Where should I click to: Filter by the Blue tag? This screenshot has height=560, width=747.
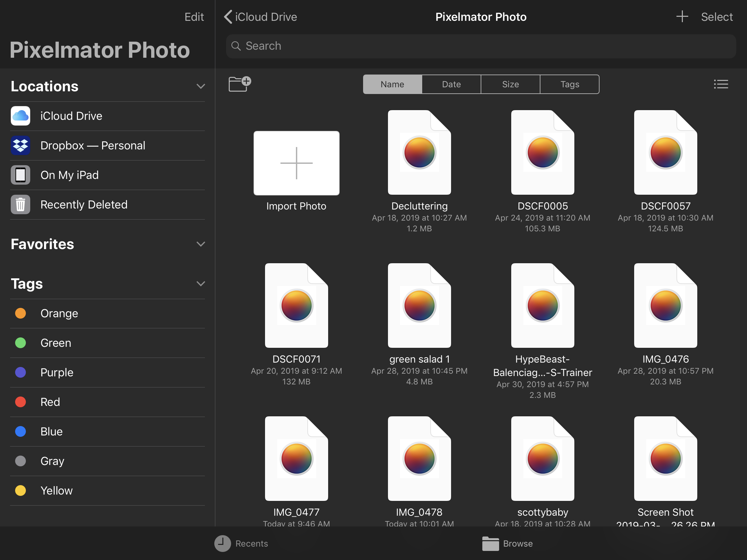(107, 431)
